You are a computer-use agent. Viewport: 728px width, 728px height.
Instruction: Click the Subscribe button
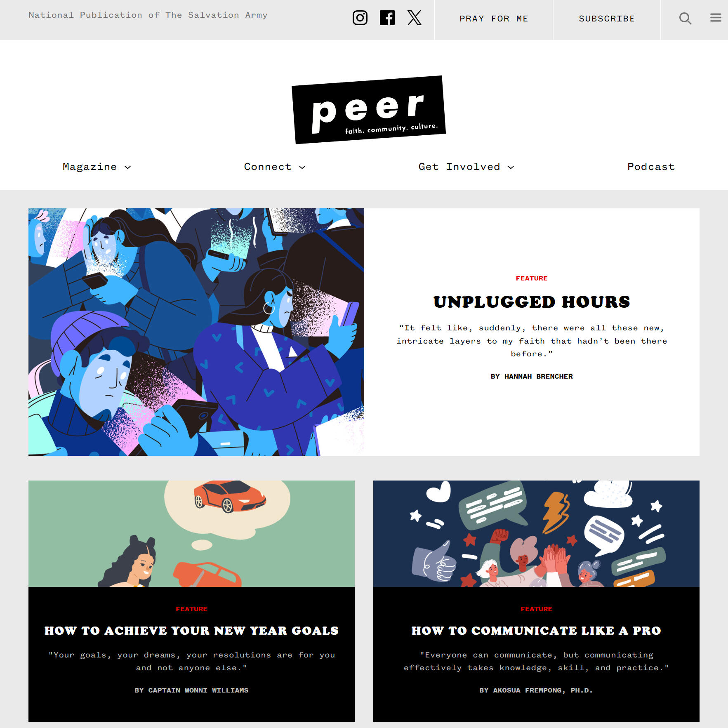pos(607,19)
